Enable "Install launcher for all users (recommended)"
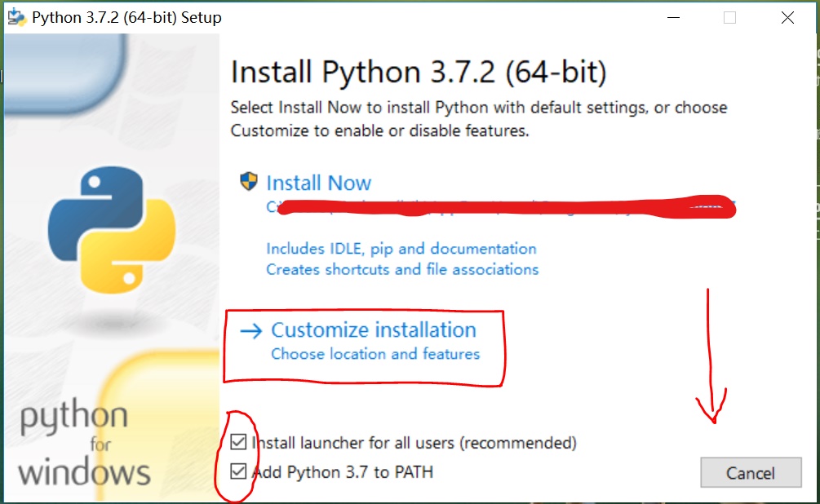Viewport: 820px width, 504px height. (x=239, y=442)
